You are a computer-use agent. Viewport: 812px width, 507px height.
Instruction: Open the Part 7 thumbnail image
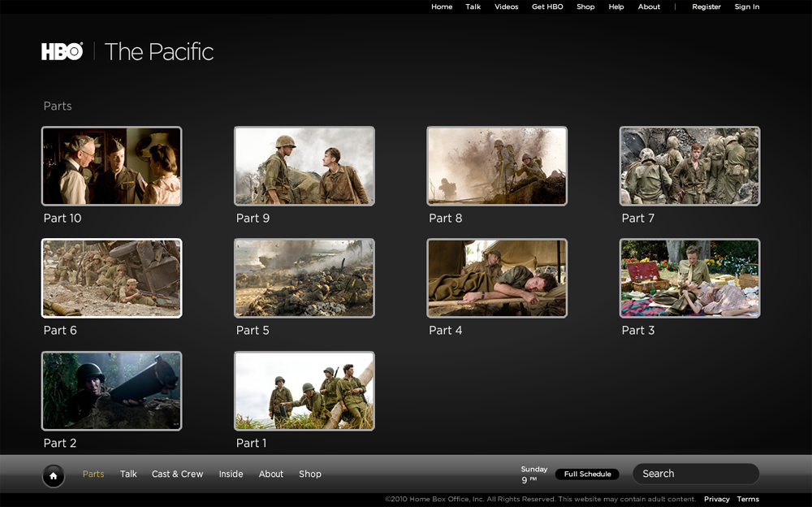689,166
